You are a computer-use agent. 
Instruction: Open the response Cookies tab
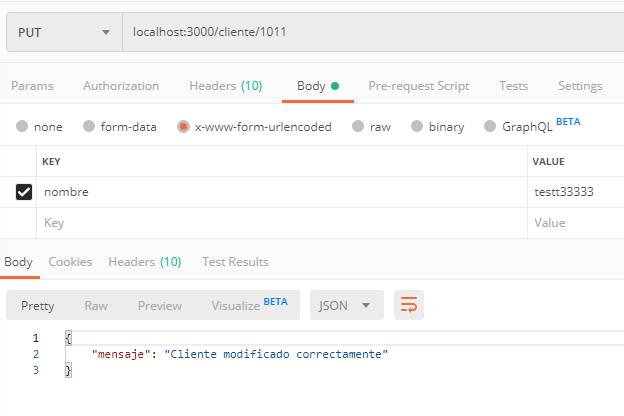(x=70, y=262)
